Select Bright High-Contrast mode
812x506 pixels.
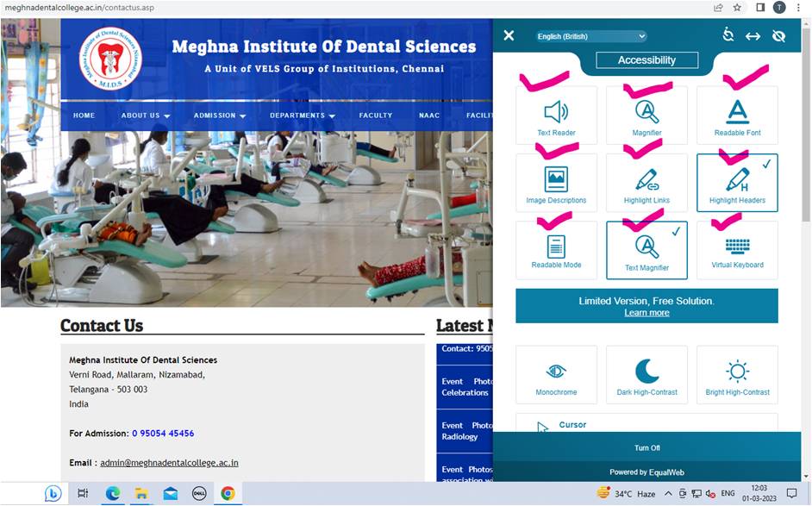coord(737,375)
